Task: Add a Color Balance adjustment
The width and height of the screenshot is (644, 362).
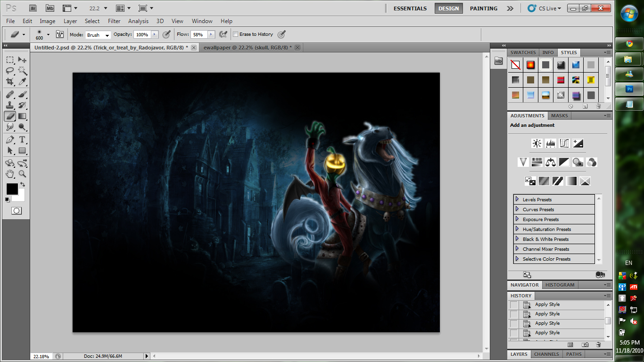Action: click(x=550, y=162)
